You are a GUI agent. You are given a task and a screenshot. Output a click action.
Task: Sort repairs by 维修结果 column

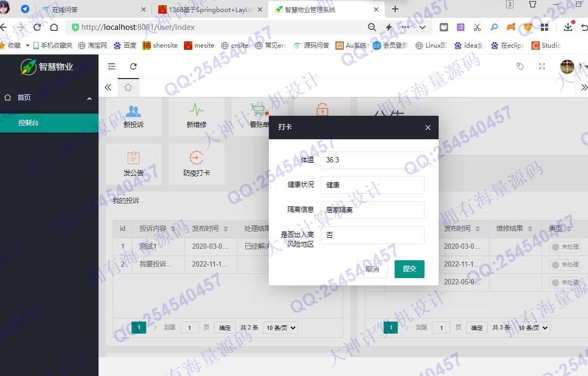click(530, 229)
